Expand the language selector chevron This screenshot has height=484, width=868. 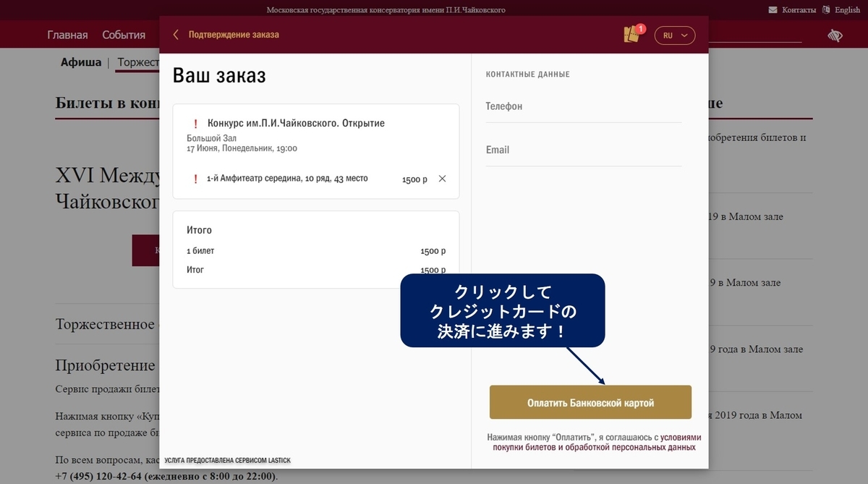coord(685,34)
